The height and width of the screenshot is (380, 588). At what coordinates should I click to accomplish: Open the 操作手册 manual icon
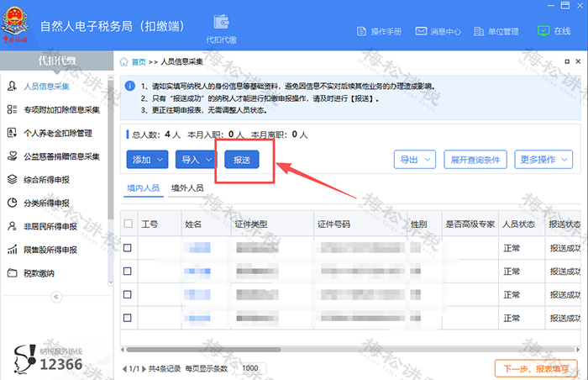click(x=360, y=31)
